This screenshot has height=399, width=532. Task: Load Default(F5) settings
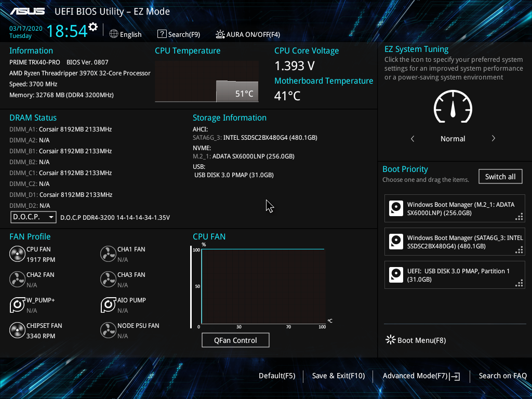click(x=277, y=376)
